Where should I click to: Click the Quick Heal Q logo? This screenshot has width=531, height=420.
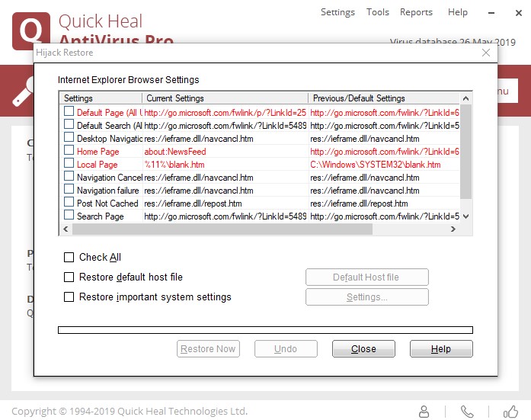[x=30, y=31]
